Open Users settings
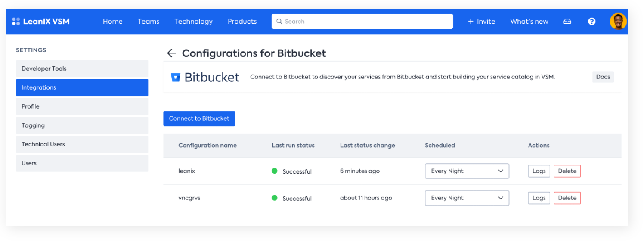This screenshot has height=243, width=644. coord(82,163)
